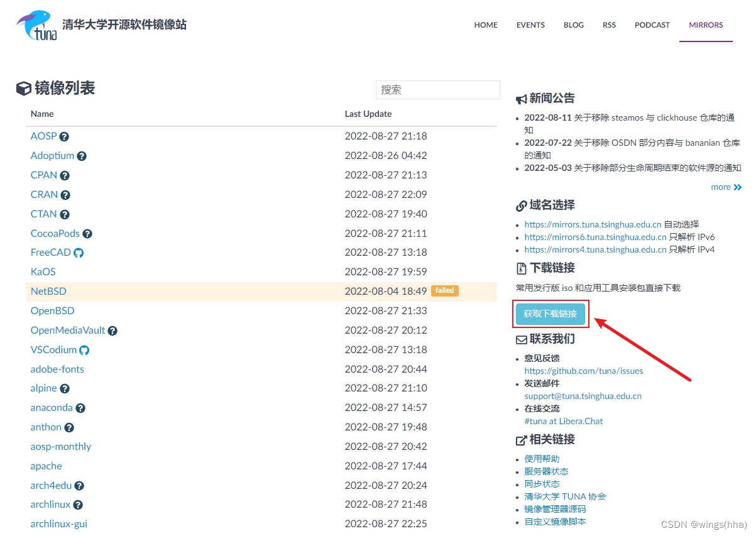
Task: Click more link under news
Action: tap(721, 187)
